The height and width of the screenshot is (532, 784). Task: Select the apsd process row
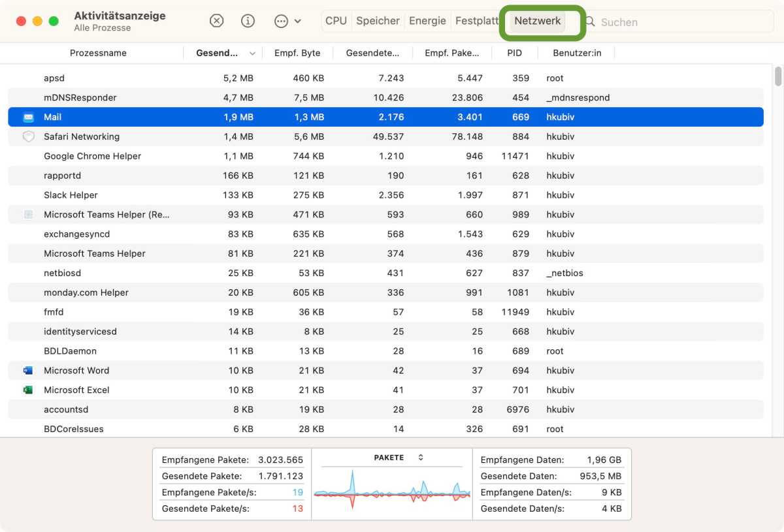pos(385,78)
